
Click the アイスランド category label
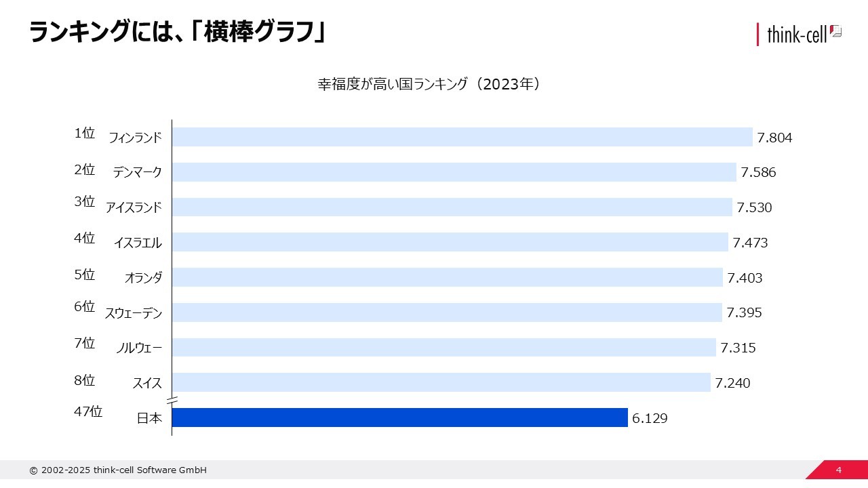pyautogui.click(x=134, y=207)
